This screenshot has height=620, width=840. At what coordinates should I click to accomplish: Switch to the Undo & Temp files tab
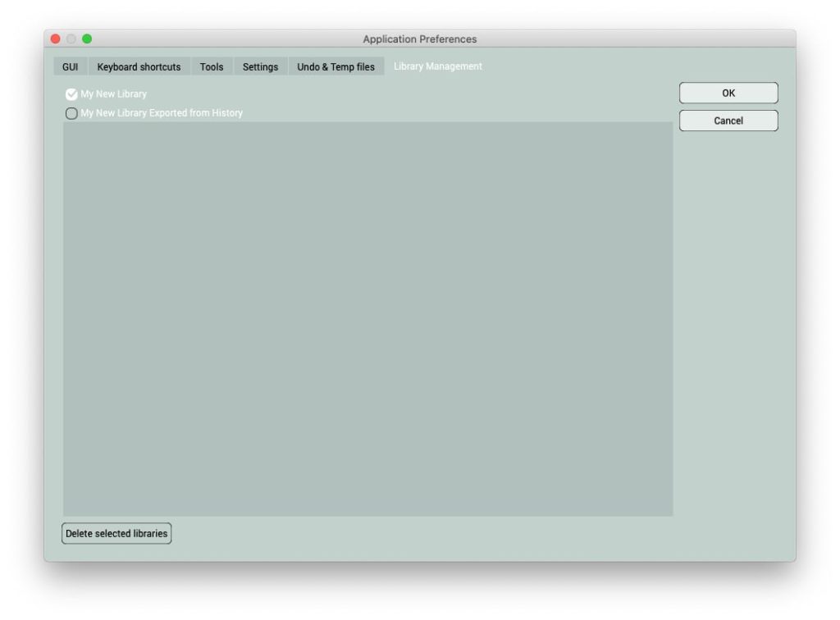click(336, 66)
